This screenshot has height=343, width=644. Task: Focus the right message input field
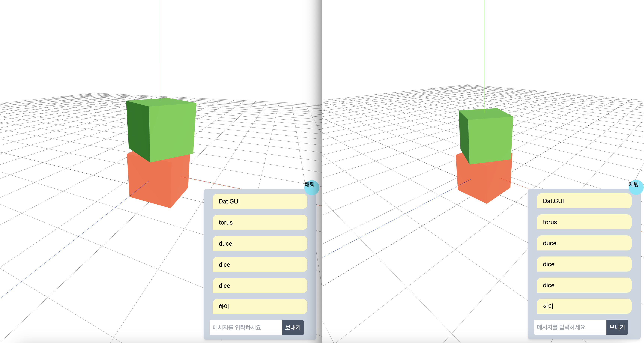pos(570,327)
